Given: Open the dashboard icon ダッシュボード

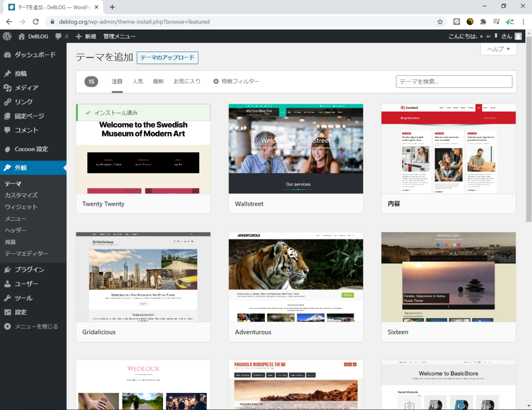Looking at the screenshot, I should pyautogui.click(x=7, y=55).
